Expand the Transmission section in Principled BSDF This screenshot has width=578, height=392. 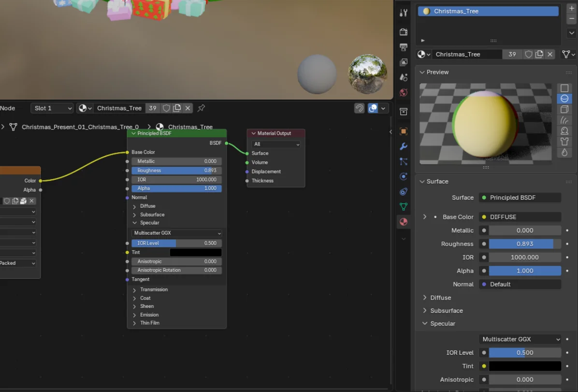point(135,290)
